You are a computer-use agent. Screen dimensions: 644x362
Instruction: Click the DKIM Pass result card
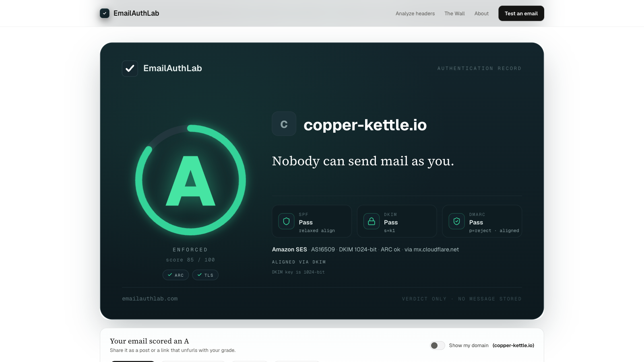tap(397, 221)
